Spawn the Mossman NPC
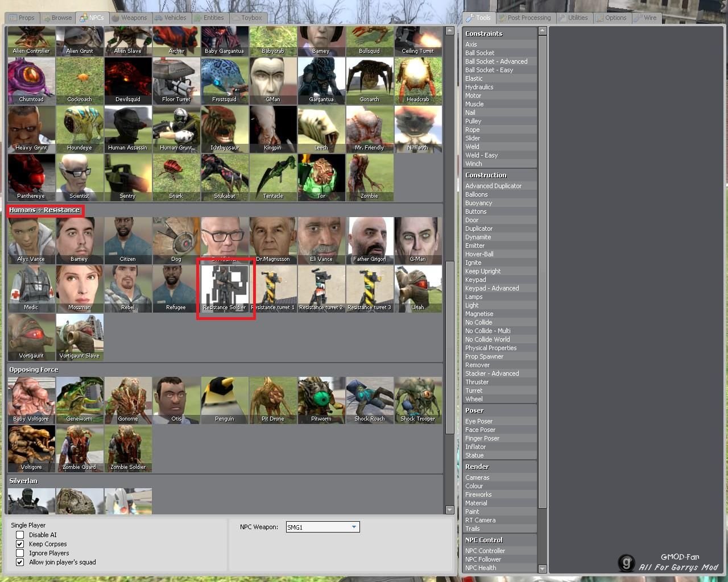The height and width of the screenshot is (582, 728). tap(80, 289)
